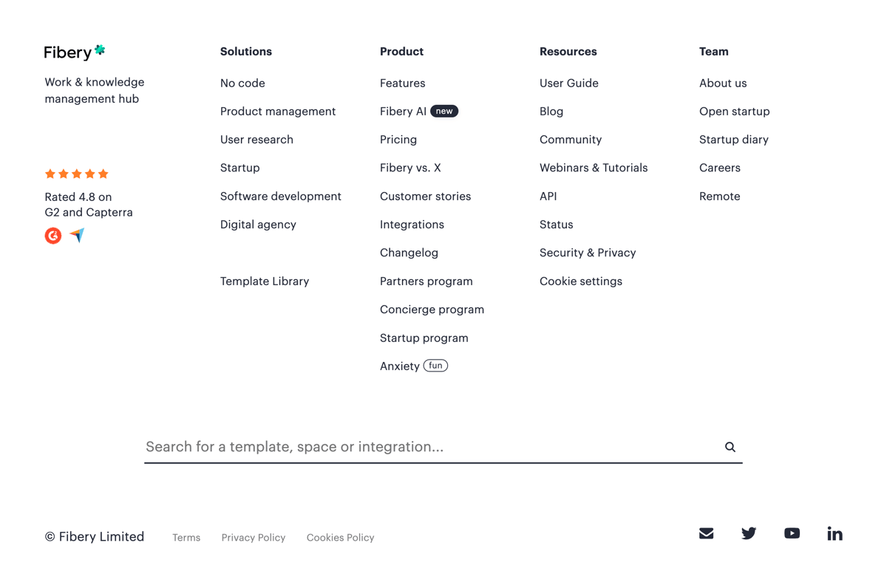Screen dimensions: 887x588
Task: Open the Fibery AI page with new badge
Action: tap(402, 111)
